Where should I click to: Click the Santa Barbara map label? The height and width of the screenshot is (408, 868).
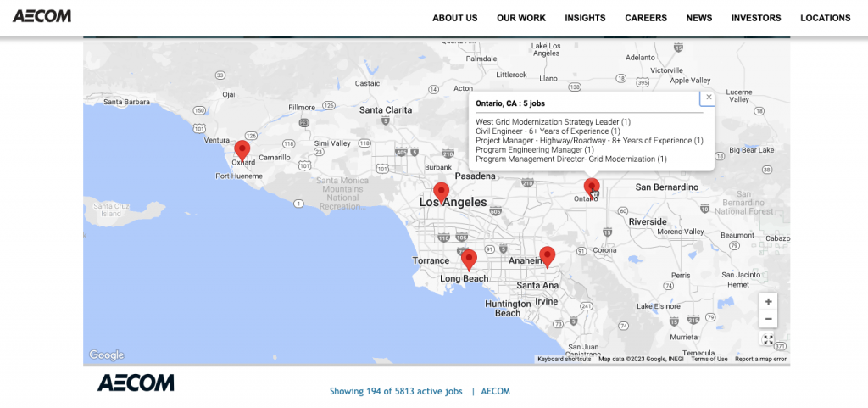(126, 102)
